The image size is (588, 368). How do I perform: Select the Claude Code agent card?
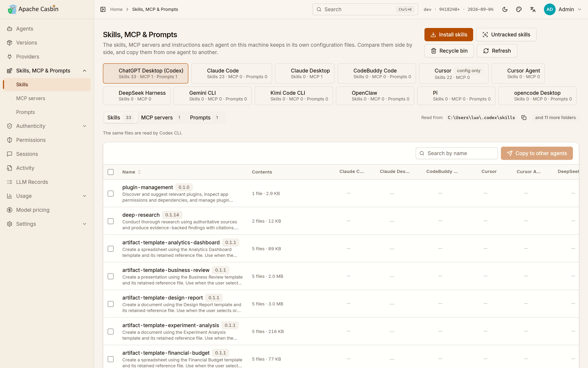coord(232,73)
